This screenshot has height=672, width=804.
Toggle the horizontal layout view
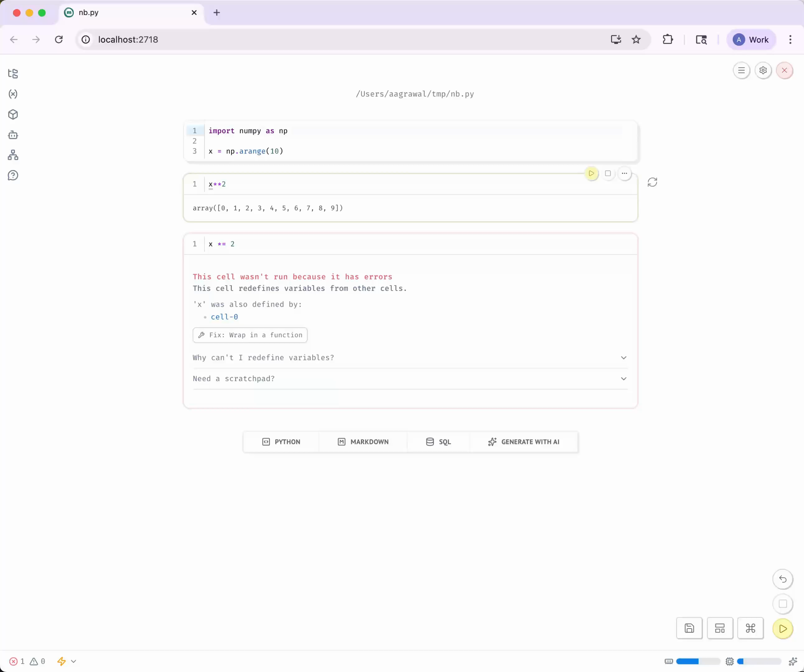[x=720, y=628]
